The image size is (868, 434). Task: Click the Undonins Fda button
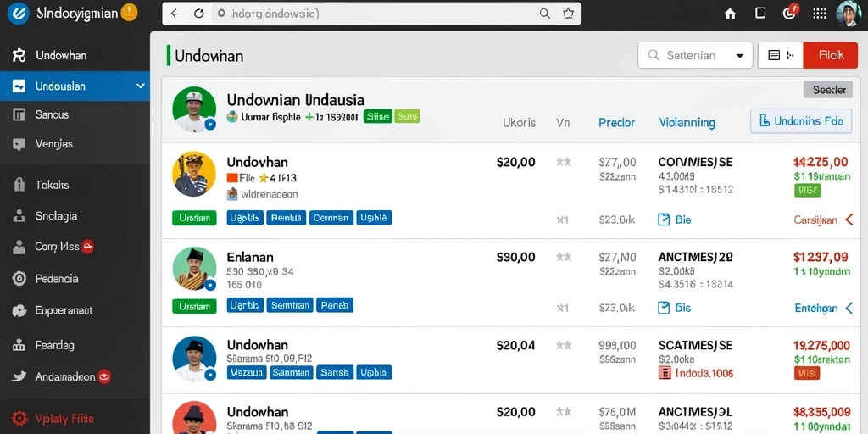click(800, 120)
